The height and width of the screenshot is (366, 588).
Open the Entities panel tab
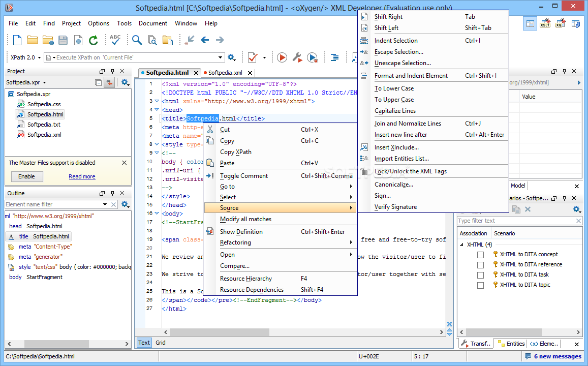[x=511, y=344]
